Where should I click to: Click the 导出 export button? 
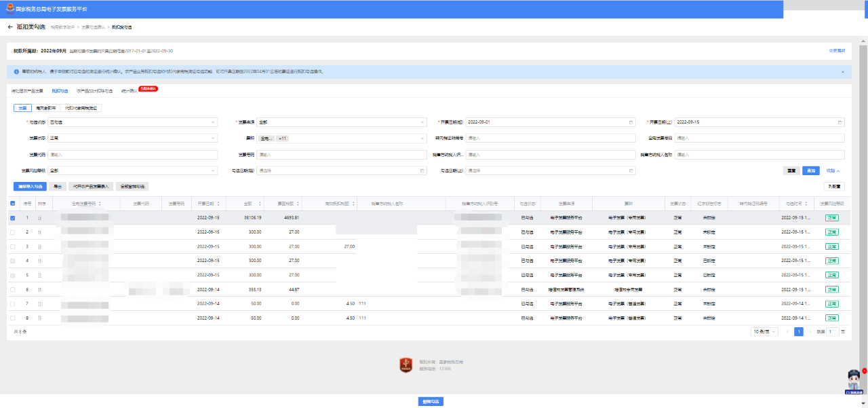tap(57, 186)
